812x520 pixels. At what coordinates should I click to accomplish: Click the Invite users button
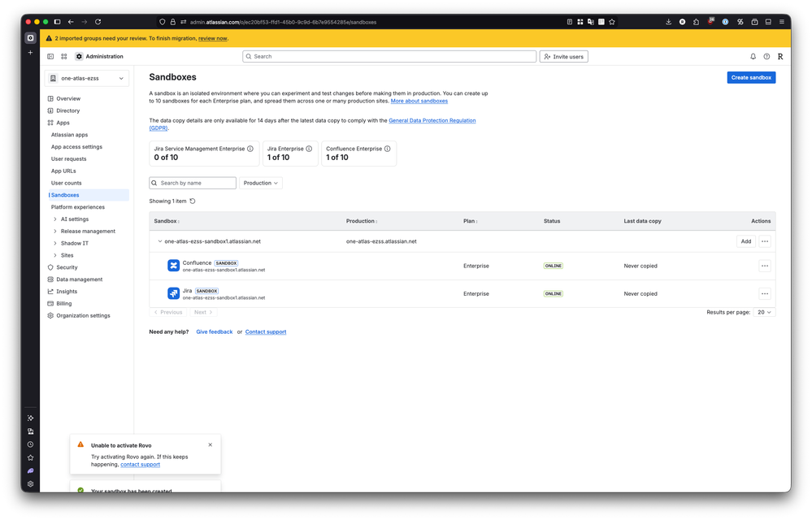click(x=563, y=56)
